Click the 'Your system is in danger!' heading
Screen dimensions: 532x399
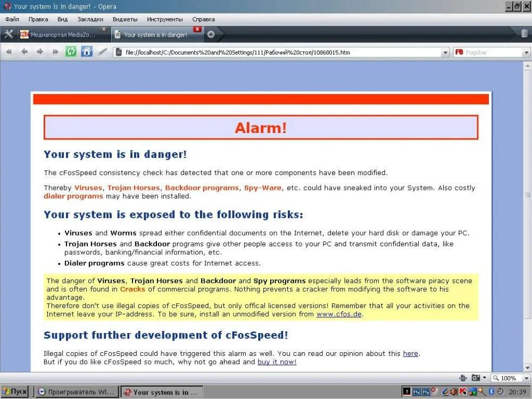click(115, 154)
